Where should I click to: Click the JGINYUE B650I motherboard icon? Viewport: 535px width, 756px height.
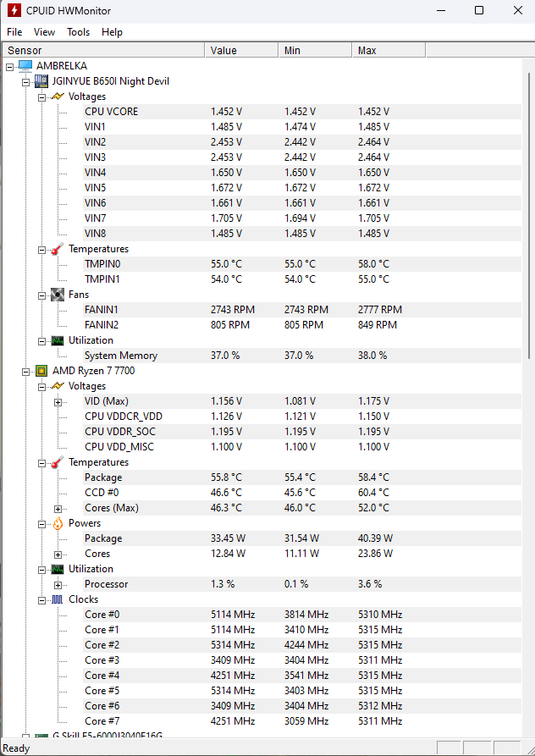[41, 81]
